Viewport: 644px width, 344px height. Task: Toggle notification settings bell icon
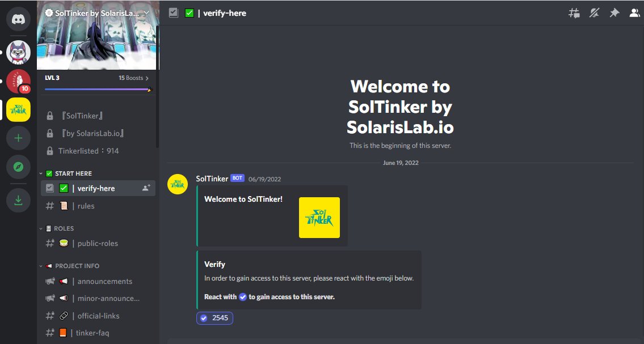pos(594,13)
